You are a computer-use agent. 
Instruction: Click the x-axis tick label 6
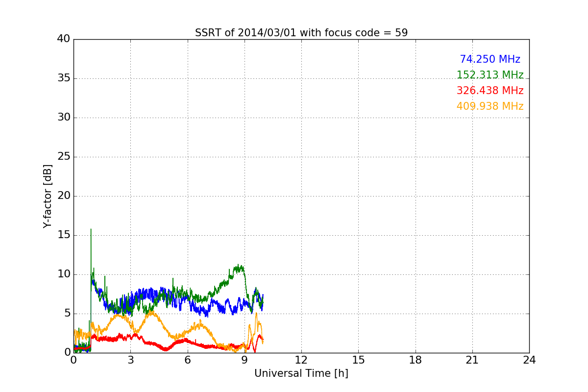coord(188,360)
